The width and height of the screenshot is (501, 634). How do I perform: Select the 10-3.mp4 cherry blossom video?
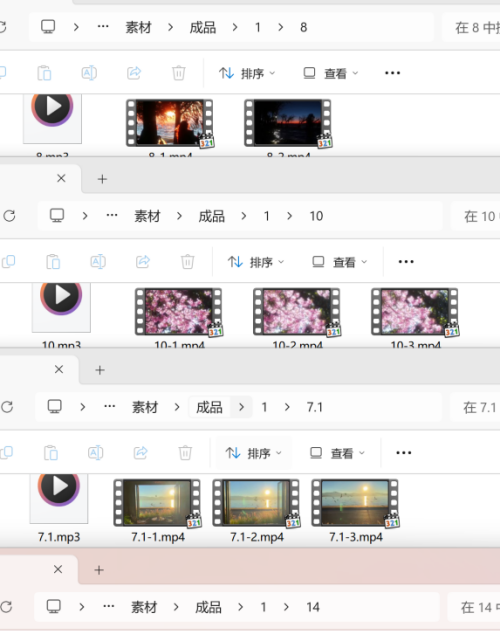click(415, 317)
